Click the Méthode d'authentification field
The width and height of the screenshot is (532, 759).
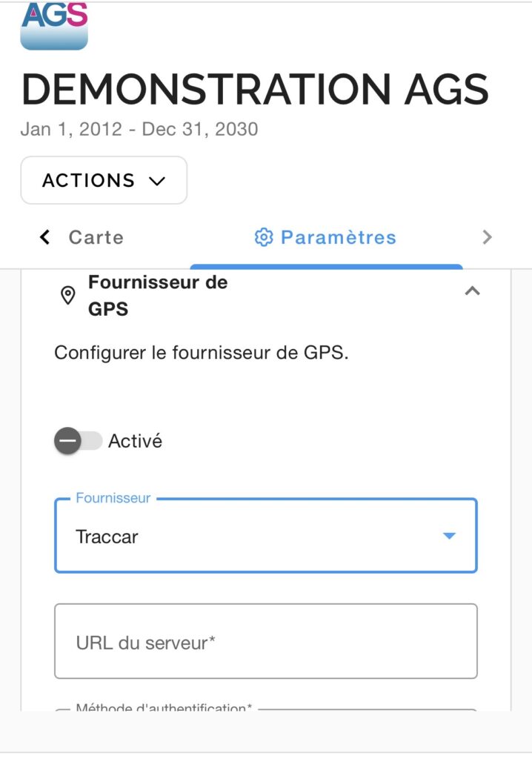click(265, 710)
